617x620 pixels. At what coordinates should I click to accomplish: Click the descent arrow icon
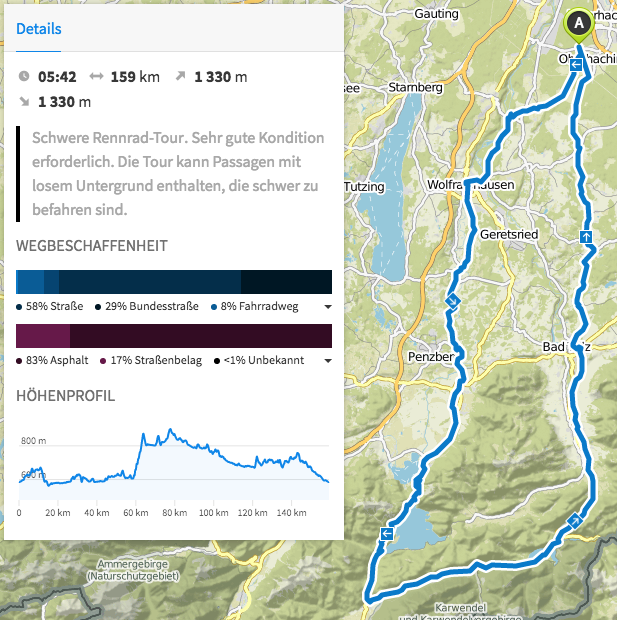pos(24,101)
